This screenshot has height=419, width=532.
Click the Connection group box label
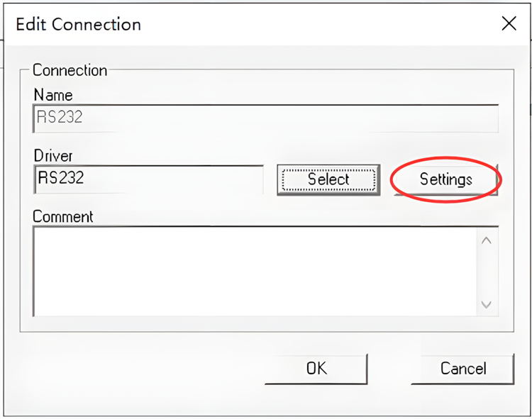pyautogui.click(x=70, y=70)
